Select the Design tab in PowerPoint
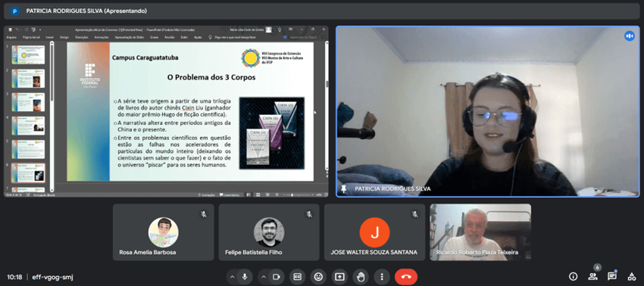The height and width of the screenshot is (286, 644). [x=64, y=37]
